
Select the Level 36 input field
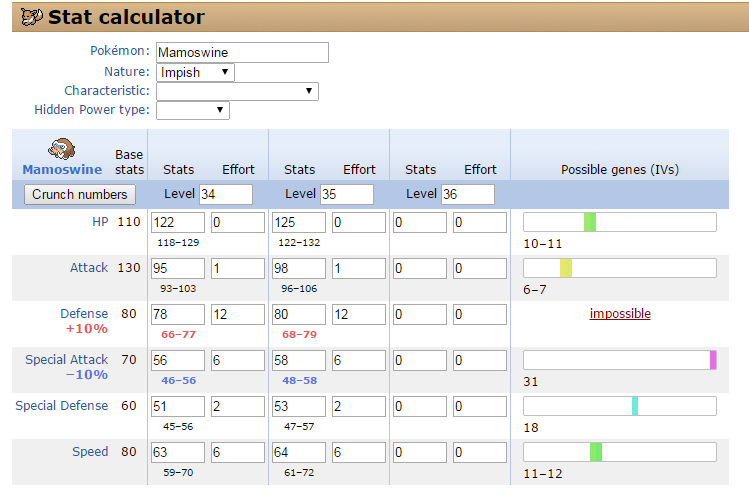coord(468,194)
